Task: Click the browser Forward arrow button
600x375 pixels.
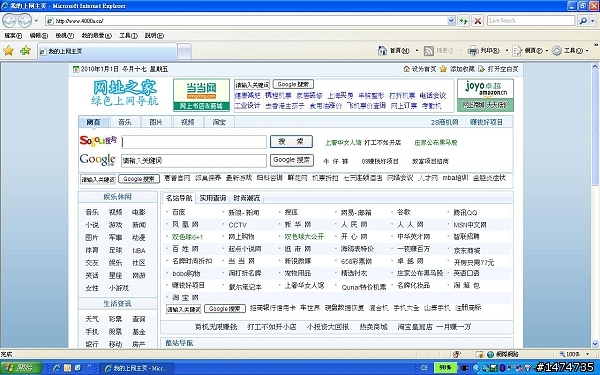Action: pyautogui.click(x=24, y=20)
